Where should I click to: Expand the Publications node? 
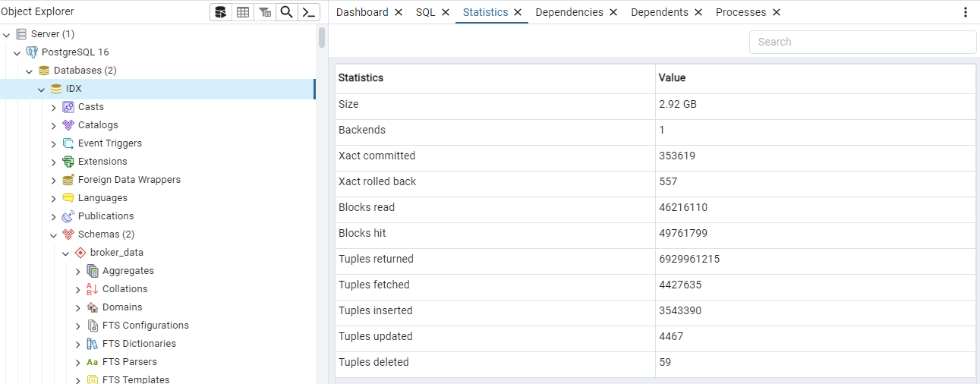[x=54, y=216]
